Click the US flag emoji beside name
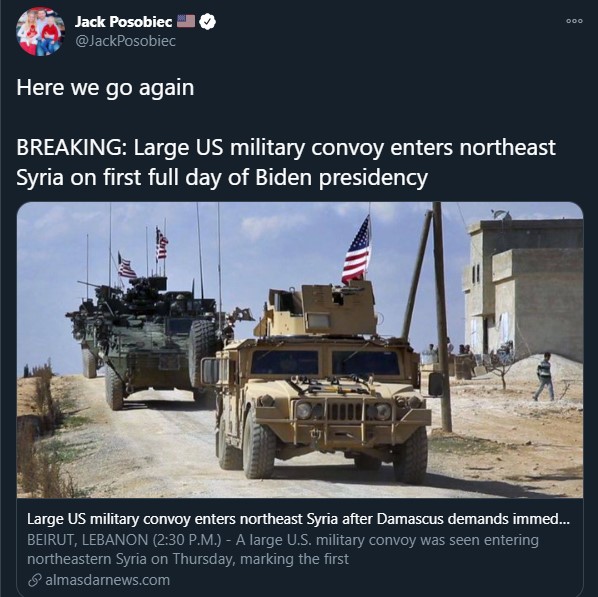The height and width of the screenshot is (597, 598). pos(186,21)
